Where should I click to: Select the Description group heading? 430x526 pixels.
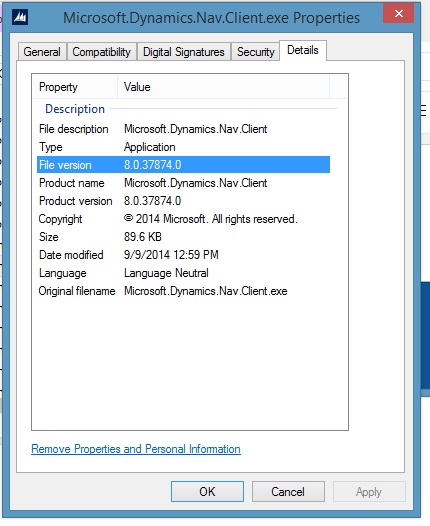click(x=75, y=109)
